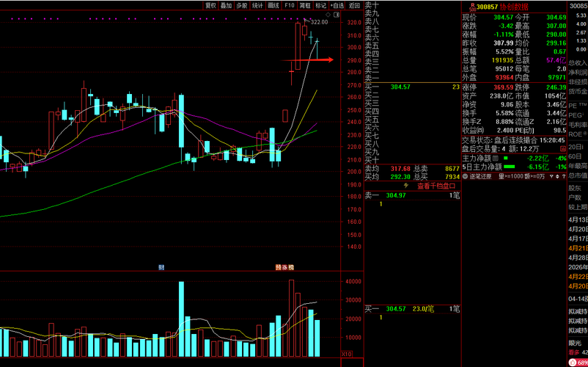
Task: Switch to 简框 simple frame
Action: point(305,5)
